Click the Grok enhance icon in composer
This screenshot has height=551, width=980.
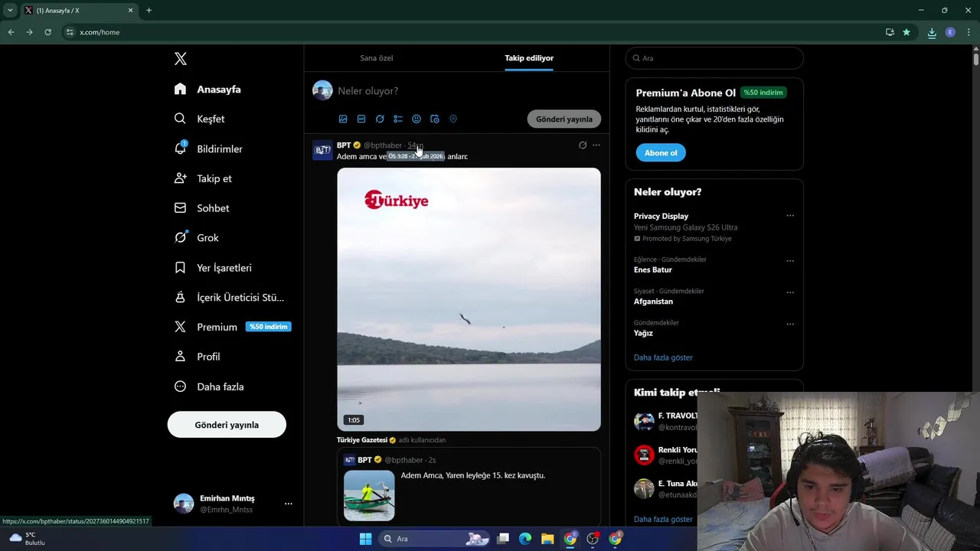[380, 119]
